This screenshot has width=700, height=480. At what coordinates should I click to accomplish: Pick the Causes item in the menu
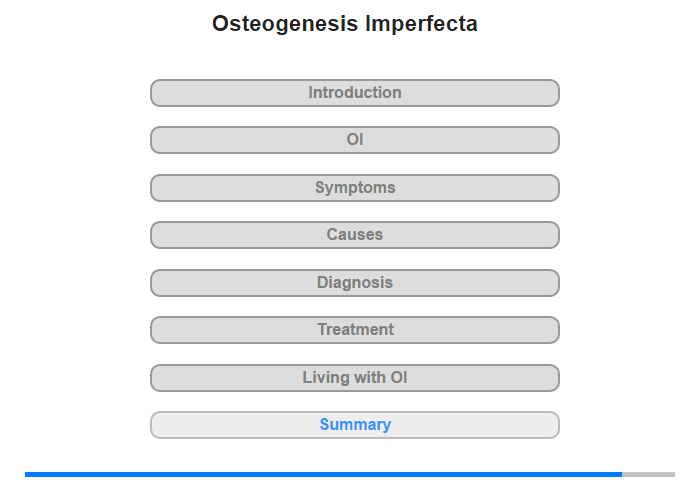[354, 235]
